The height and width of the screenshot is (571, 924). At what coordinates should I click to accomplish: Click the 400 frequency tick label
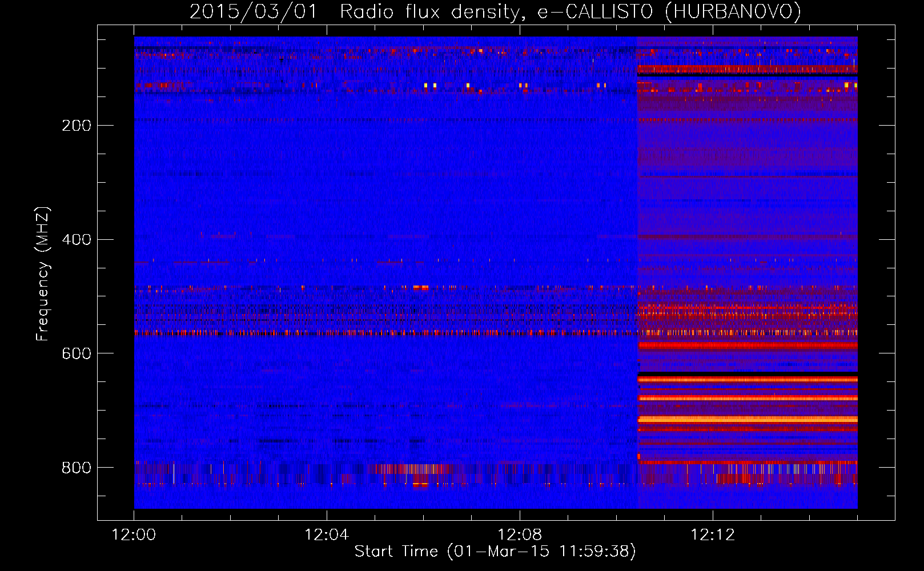(x=77, y=239)
